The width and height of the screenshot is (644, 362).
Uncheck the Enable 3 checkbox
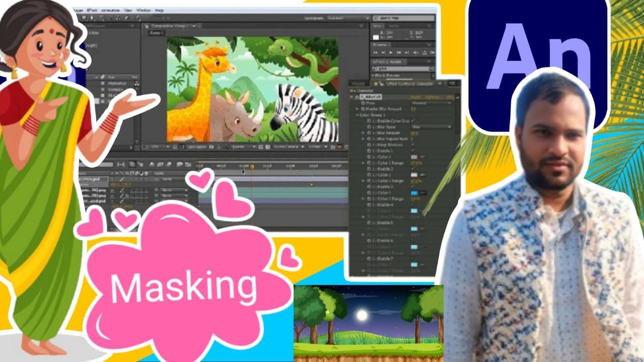413,186
